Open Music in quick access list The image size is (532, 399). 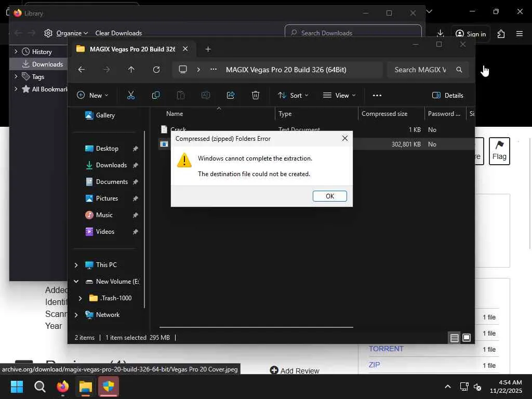(x=104, y=215)
